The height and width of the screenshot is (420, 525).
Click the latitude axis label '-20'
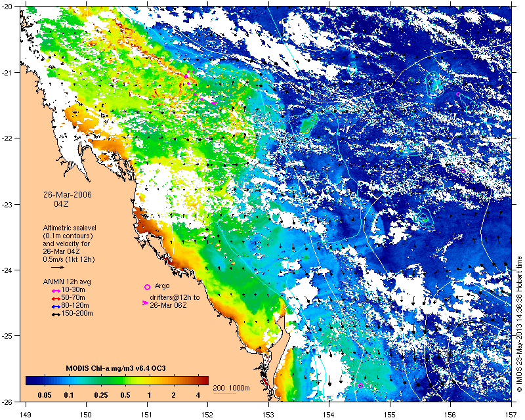(x=7, y=6)
